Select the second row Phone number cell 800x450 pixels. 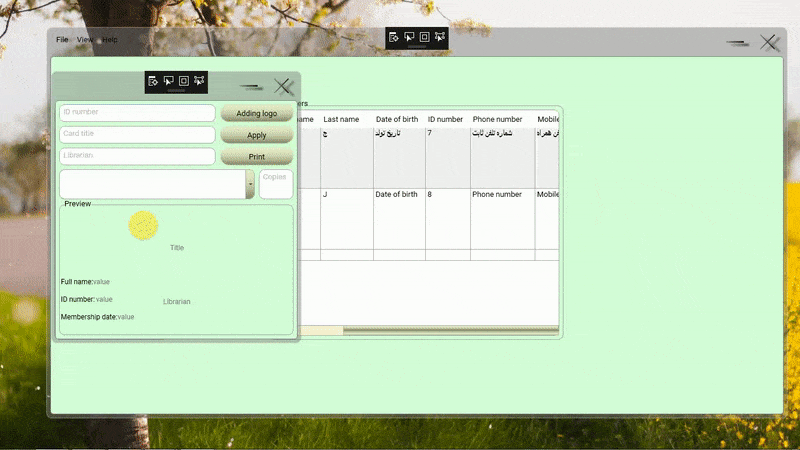tap(502, 219)
